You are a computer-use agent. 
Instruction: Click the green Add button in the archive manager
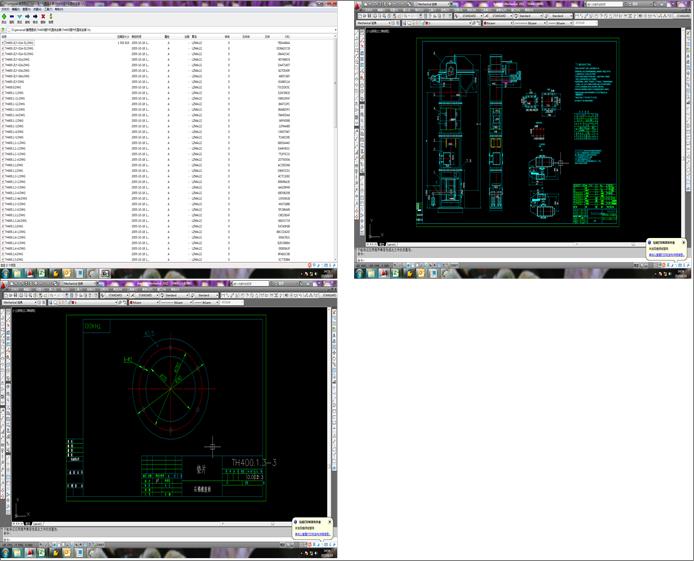click(x=6, y=17)
